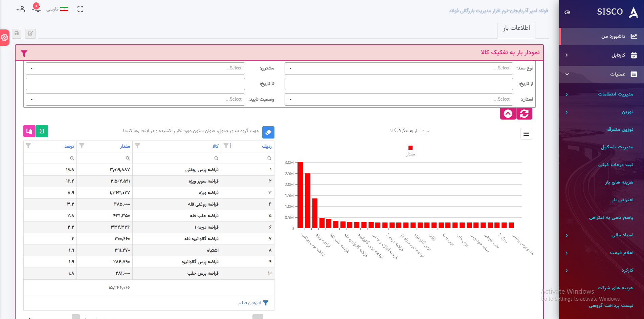Click the refresh chart button
The width and height of the screenshot is (644, 319).
click(525, 114)
